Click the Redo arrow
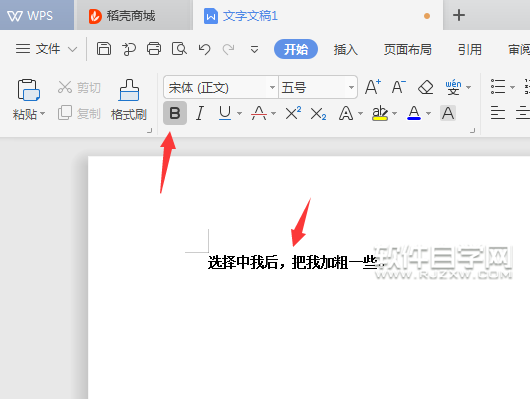The width and height of the screenshot is (530, 399). (x=228, y=49)
